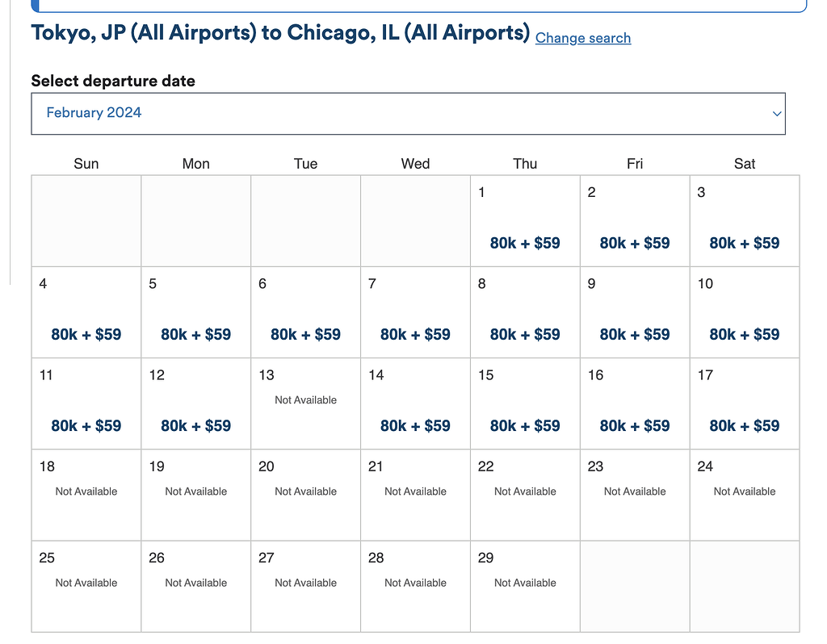Expand the departure date chevron arrow

tap(777, 114)
